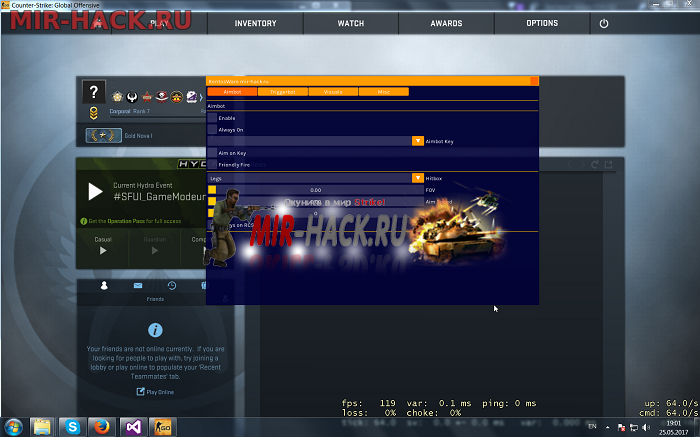Open Skype from the taskbar

coord(72,426)
